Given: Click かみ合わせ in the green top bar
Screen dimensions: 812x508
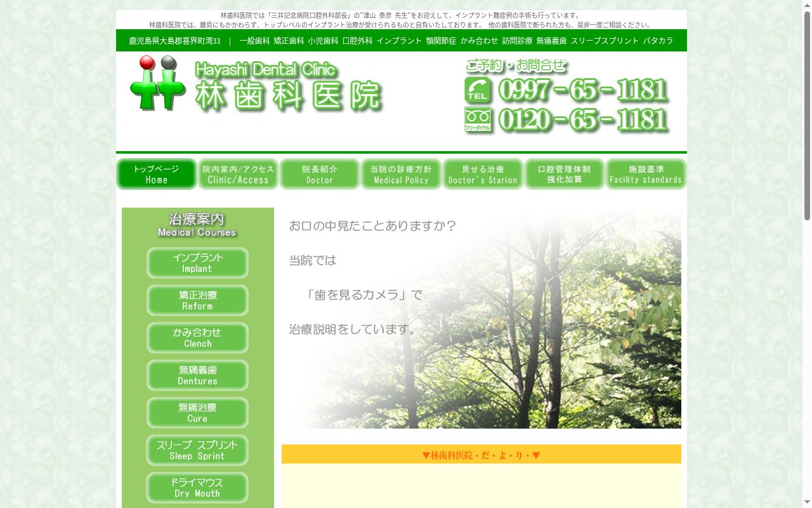Looking at the screenshot, I should pos(479,41).
